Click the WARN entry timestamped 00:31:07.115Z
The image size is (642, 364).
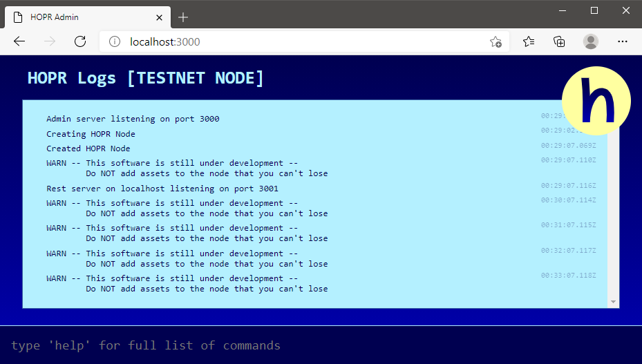187,233
